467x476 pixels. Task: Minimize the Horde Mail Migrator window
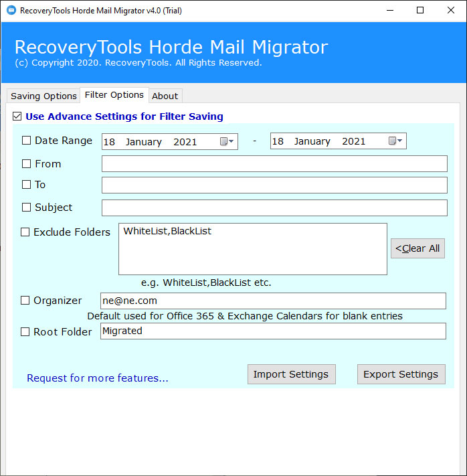click(390, 10)
